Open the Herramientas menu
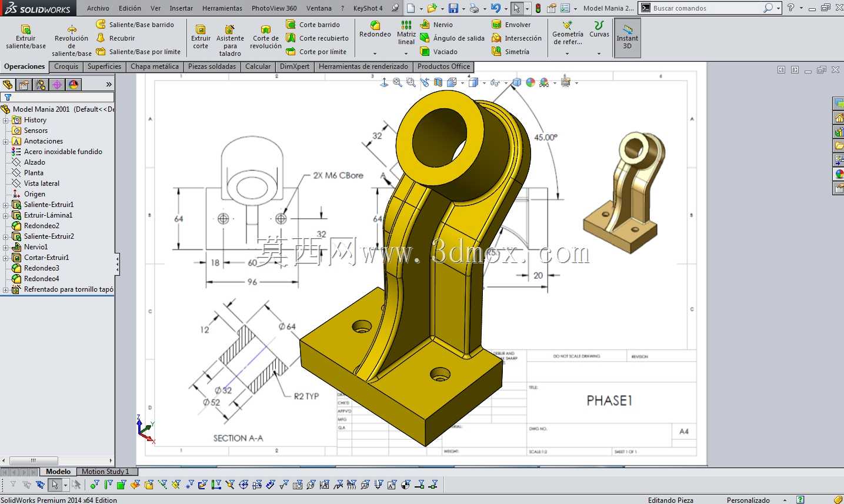Image resolution: width=844 pixels, height=504 pixels. point(222,8)
